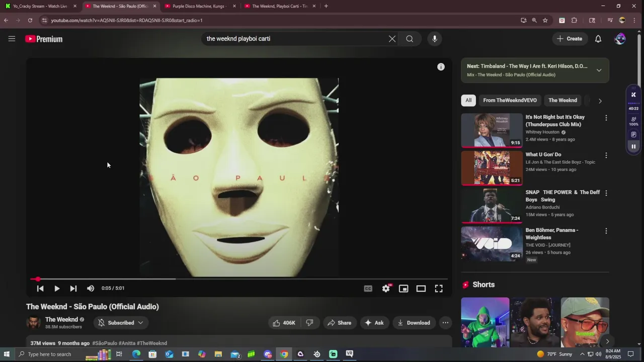Click the #Anitta hashtag
The image size is (644, 362).
(x=127, y=343)
